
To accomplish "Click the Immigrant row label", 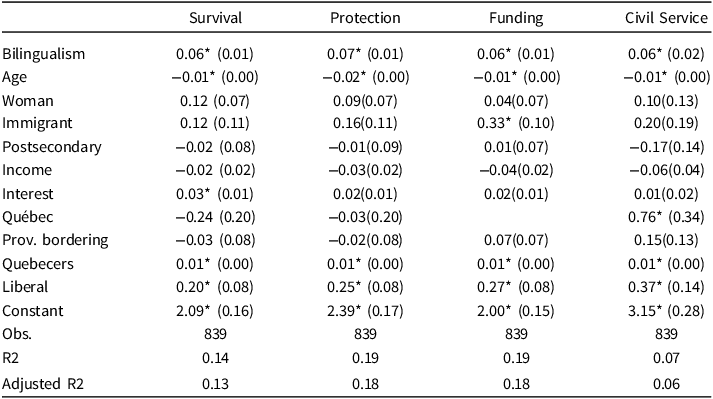I will coord(37,124).
